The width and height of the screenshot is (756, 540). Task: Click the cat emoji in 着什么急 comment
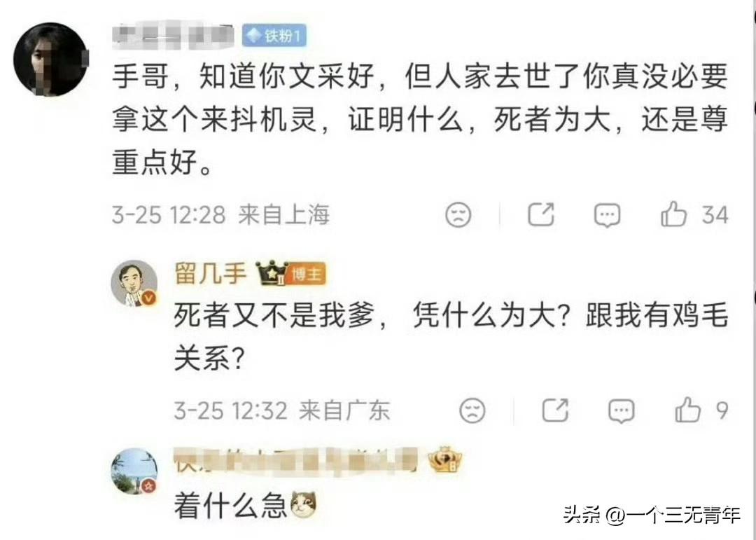click(303, 505)
